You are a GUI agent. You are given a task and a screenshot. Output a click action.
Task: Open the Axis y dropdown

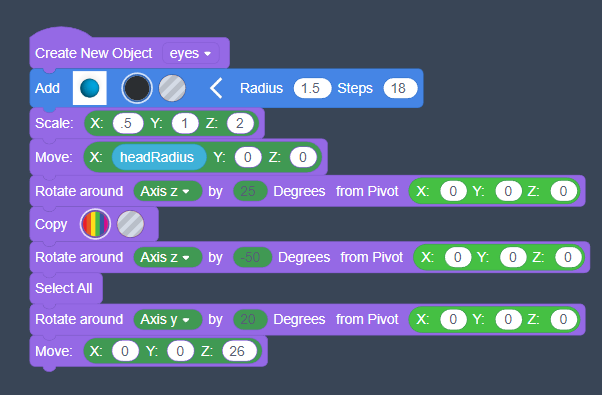click(x=167, y=319)
